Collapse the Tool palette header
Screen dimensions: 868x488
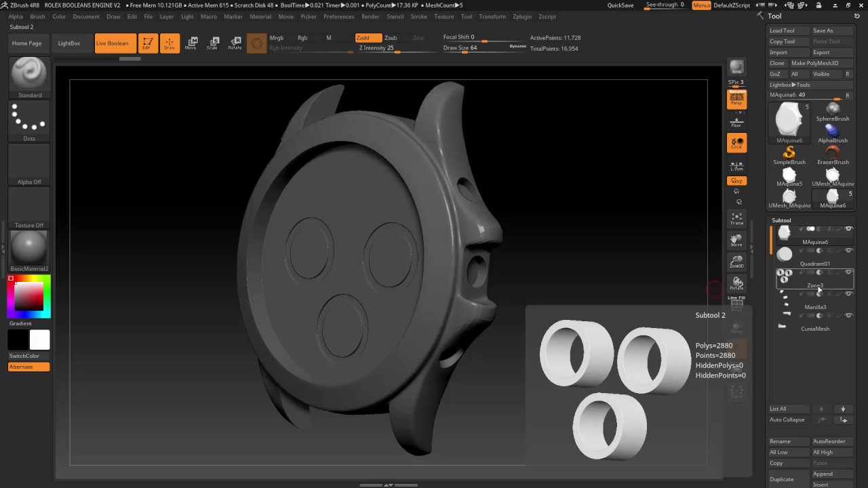(774, 16)
